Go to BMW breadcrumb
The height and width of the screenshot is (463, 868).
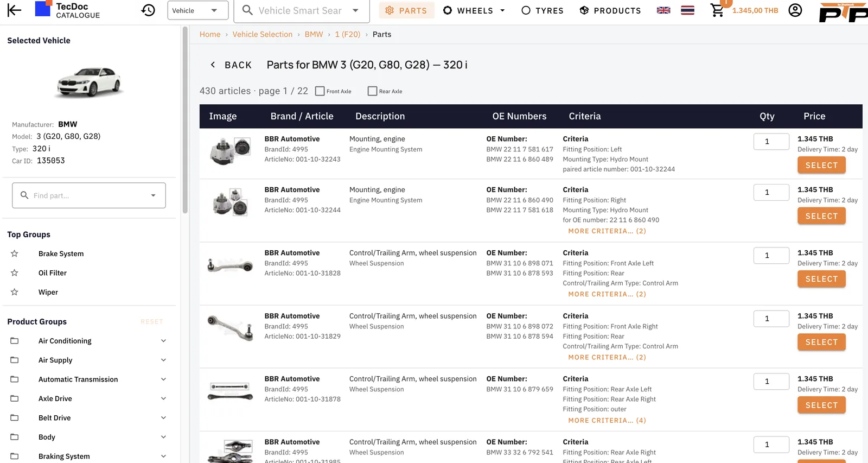point(314,34)
